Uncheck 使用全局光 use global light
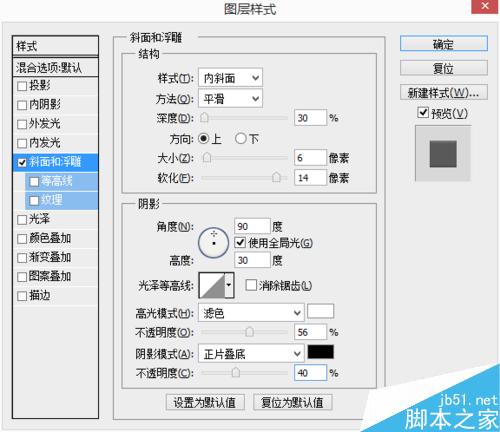 click(240, 242)
